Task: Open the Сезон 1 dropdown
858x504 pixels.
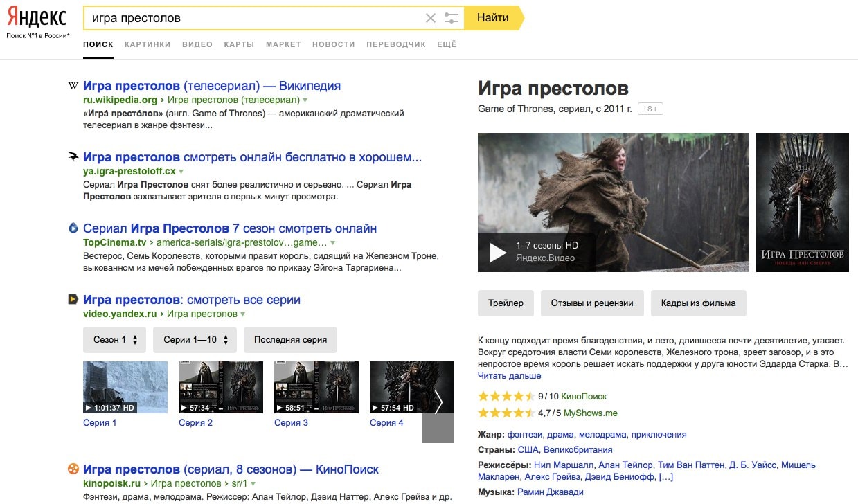Action: click(x=115, y=340)
